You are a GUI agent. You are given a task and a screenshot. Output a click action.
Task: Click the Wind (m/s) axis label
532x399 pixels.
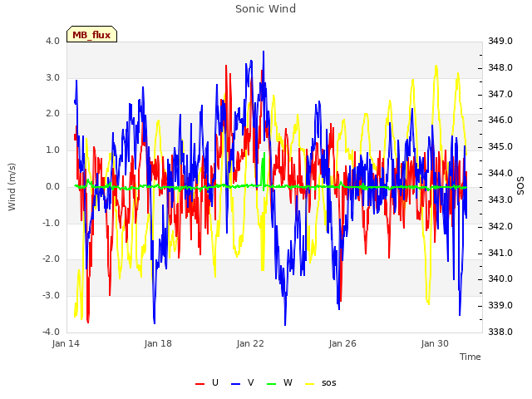[12, 187]
